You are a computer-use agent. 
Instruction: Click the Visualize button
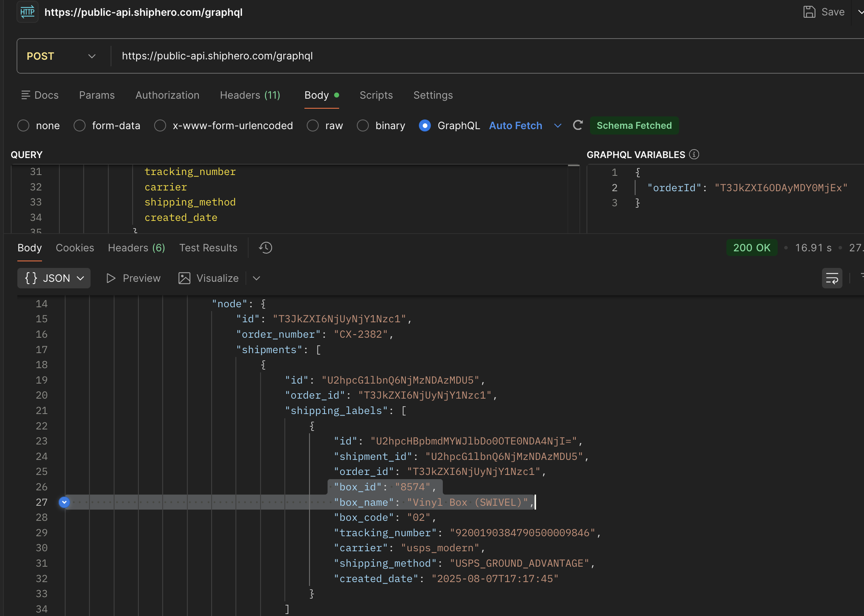tap(208, 278)
